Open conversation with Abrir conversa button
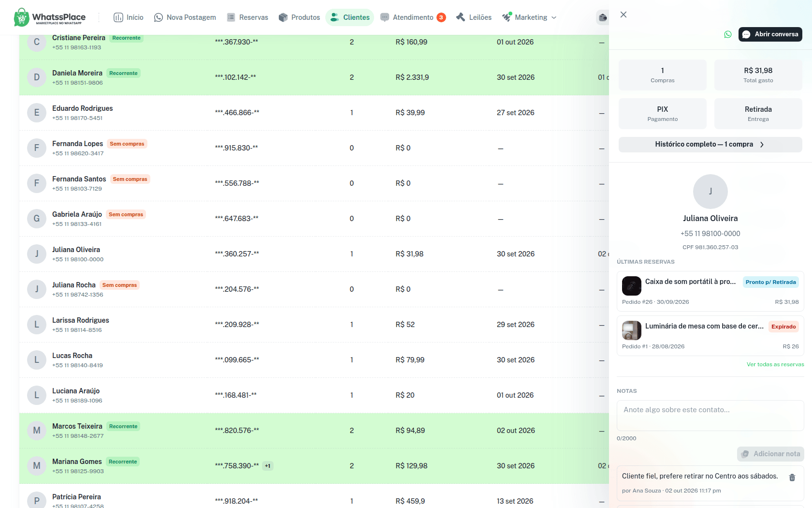812x508 pixels. coord(770,34)
